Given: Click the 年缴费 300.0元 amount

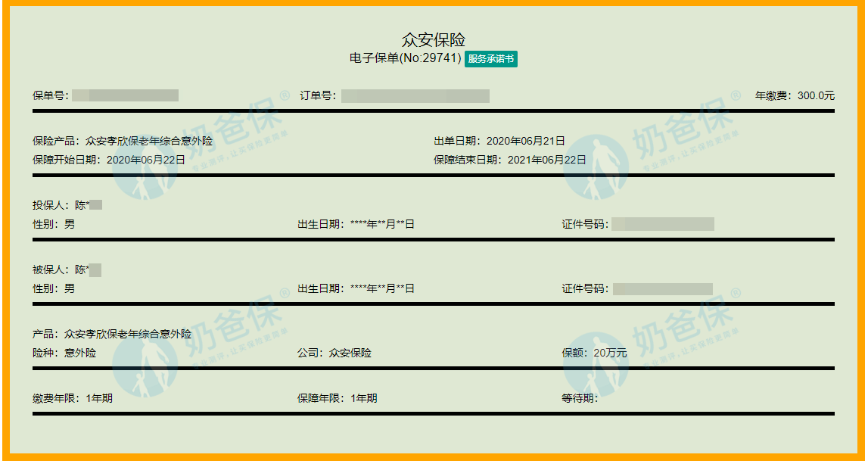Looking at the screenshot, I should (795, 96).
